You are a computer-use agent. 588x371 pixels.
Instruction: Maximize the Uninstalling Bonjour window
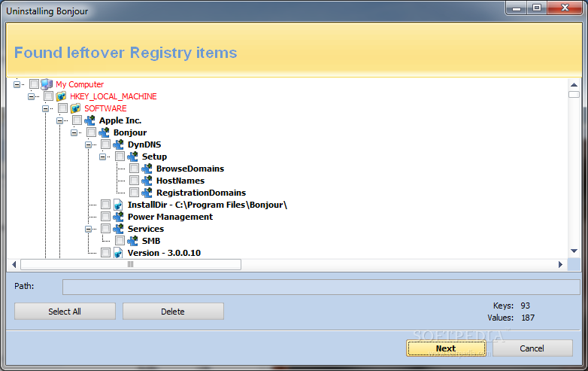(537, 8)
